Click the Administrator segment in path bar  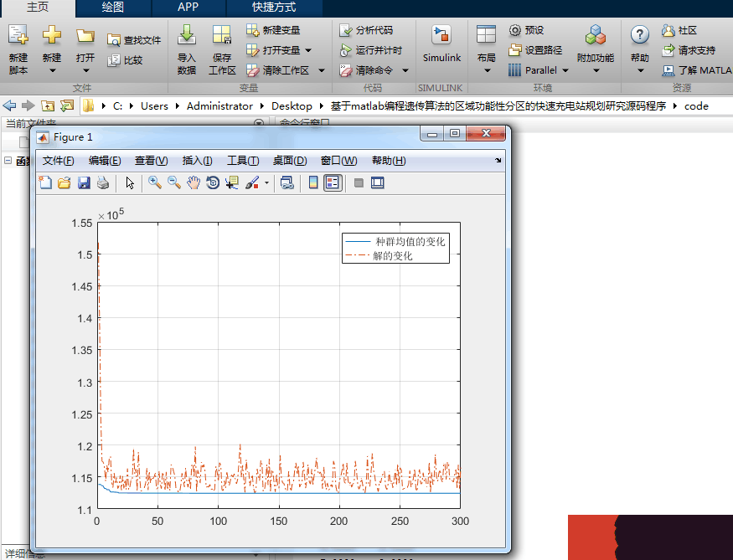(219, 106)
